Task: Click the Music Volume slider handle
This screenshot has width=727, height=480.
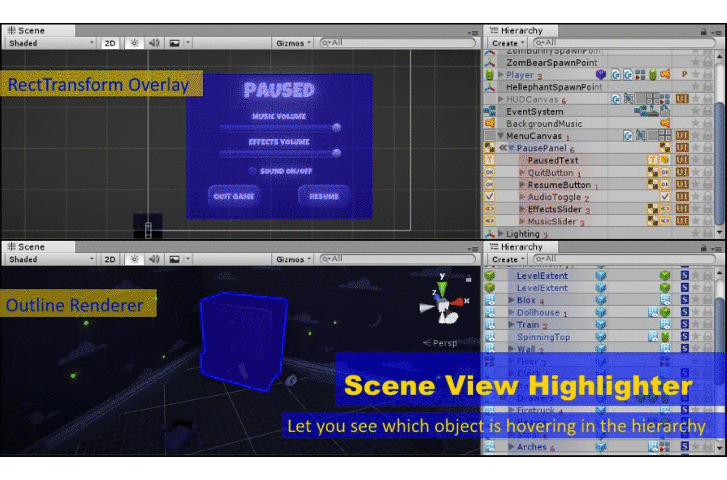Action: pos(337,127)
